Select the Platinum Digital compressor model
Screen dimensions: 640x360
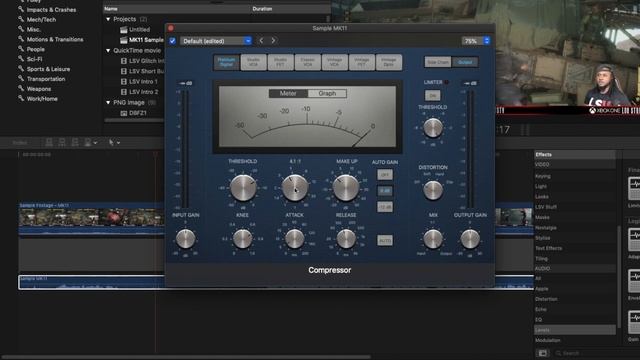pos(226,62)
